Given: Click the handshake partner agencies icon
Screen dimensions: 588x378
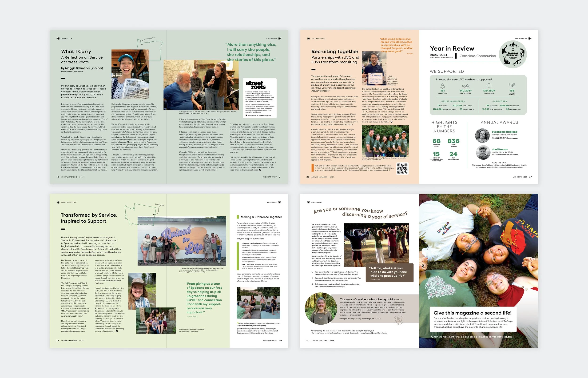Looking at the screenshot, I should tap(511, 85).
